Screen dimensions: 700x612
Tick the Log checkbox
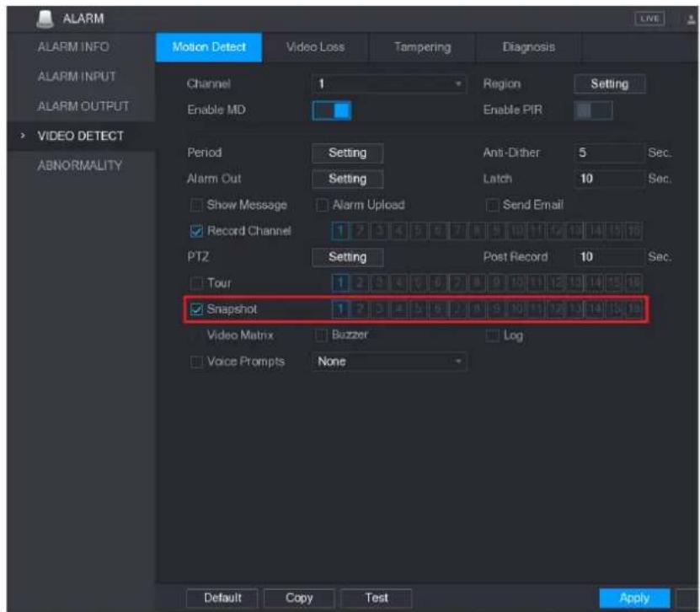[x=492, y=335]
